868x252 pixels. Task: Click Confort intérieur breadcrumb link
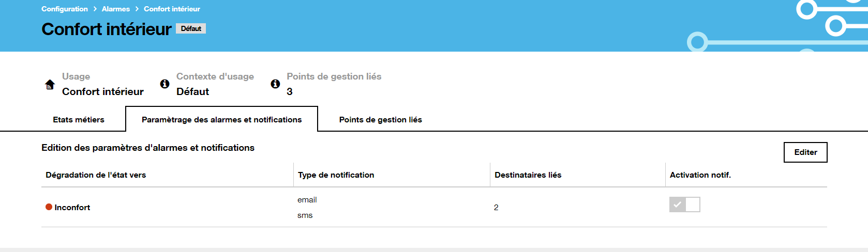[x=172, y=9]
